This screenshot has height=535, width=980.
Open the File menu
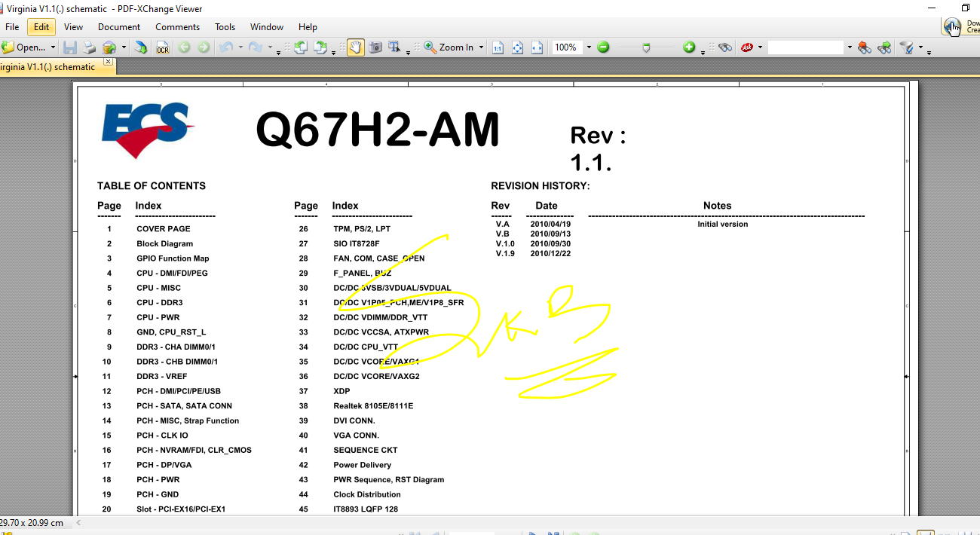coord(12,27)
